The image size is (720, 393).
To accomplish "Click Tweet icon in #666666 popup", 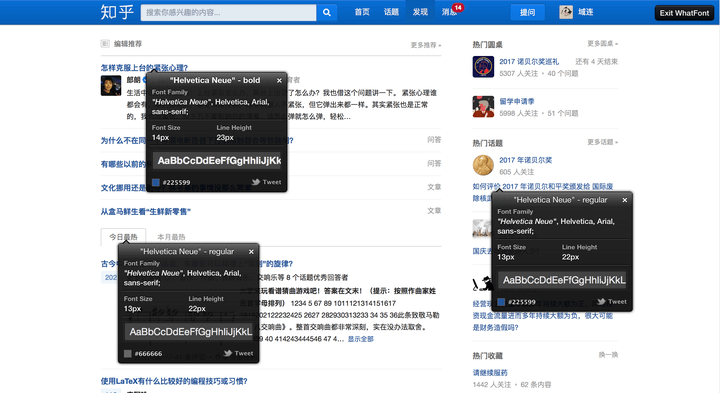I will click(228, 354).
